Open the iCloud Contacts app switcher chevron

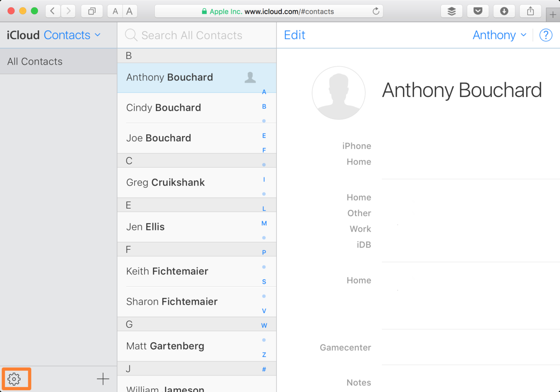tap(97, 35)
